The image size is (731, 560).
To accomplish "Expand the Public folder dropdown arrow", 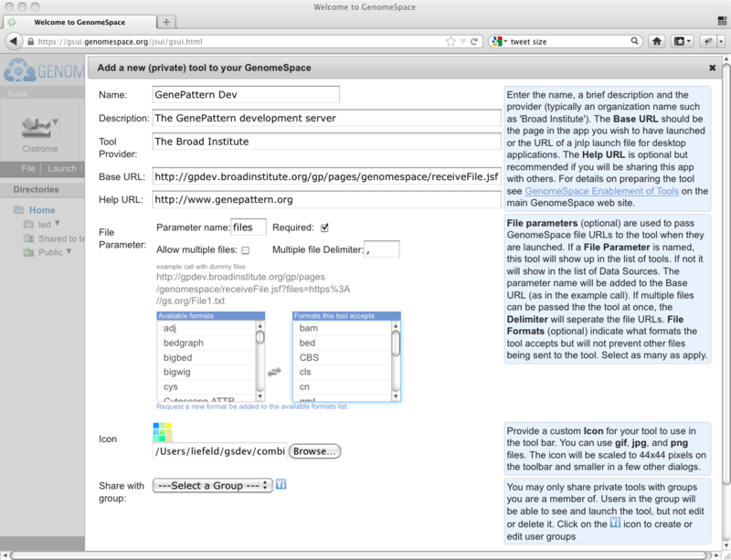I will (69, 251).
